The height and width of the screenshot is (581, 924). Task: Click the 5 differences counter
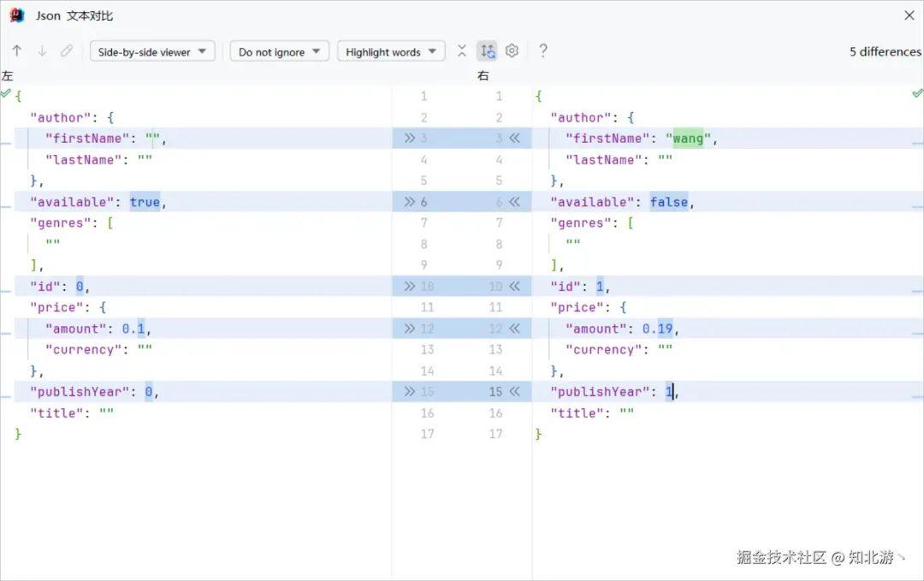(884, 51)
